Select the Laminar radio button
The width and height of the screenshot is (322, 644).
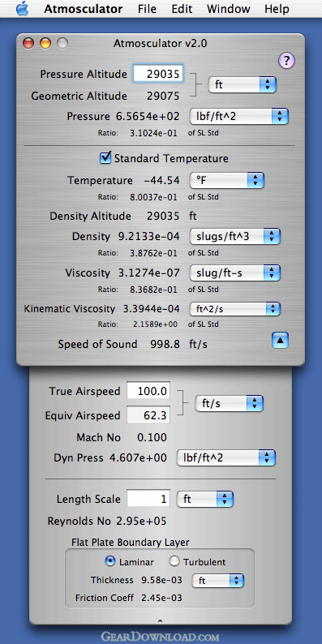point(110,561)
